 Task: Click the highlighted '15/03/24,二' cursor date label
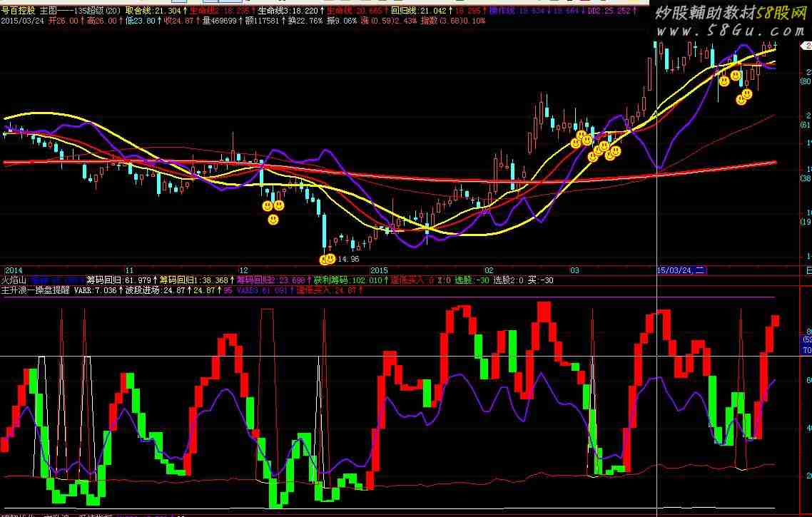point(681,270)
